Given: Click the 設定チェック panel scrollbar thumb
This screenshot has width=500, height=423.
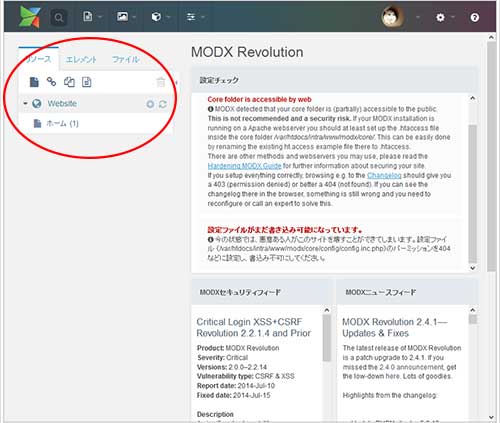Looking at the screenshot, I should click(x=472, y=194).
